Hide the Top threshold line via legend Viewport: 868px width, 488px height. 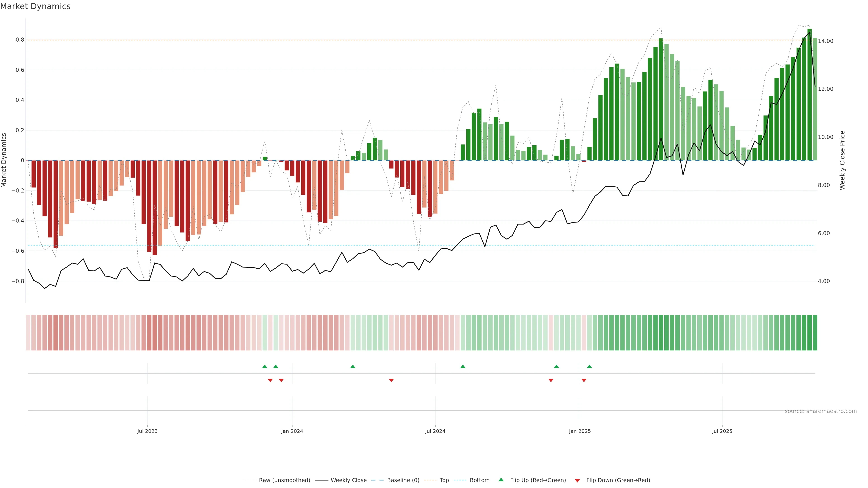point(444,480)
